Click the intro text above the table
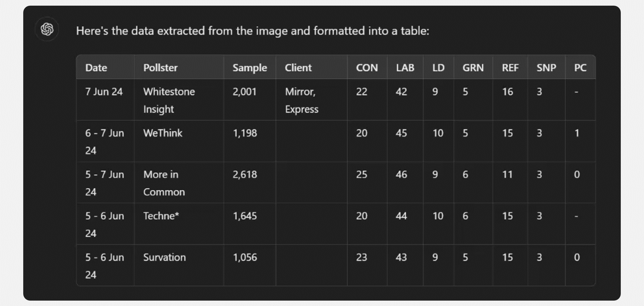Viewport: 644px width, 306px height. point(252,31)
